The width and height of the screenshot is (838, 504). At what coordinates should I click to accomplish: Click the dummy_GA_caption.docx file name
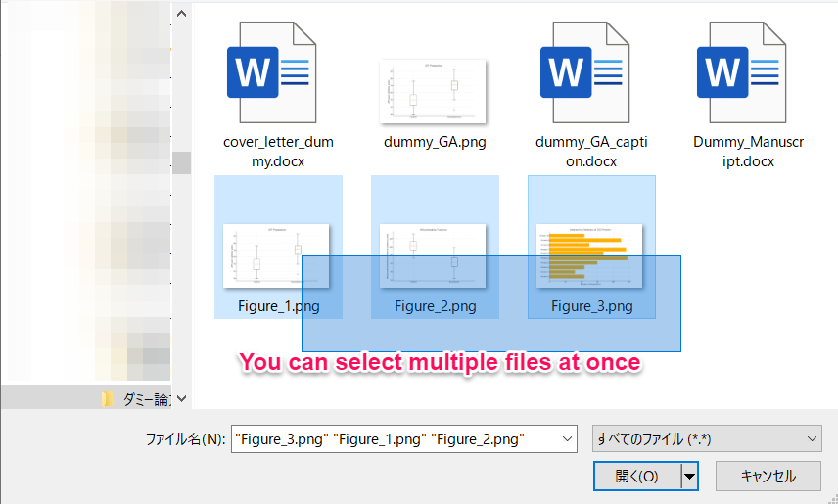[x=591, y=152]
